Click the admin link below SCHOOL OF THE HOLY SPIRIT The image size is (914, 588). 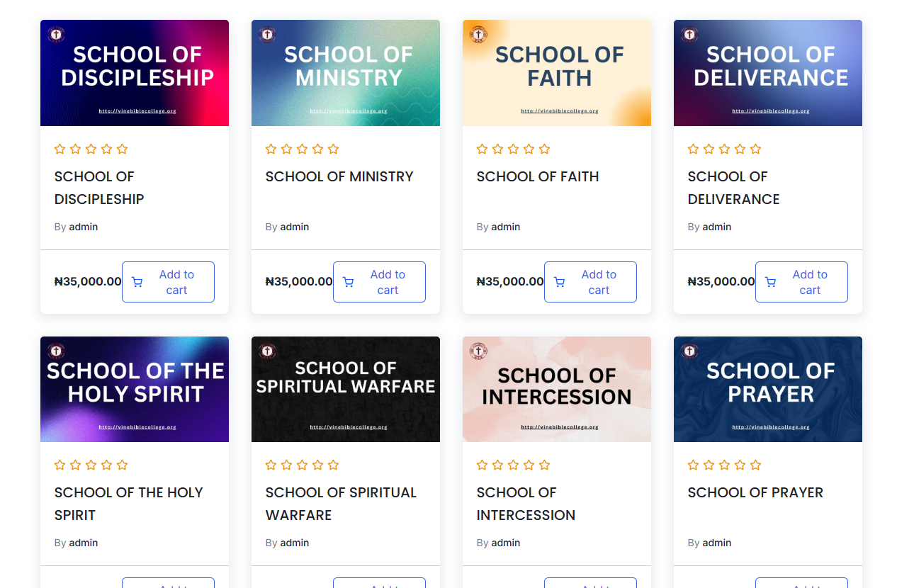pyautogui.click(x=83, y=542)
